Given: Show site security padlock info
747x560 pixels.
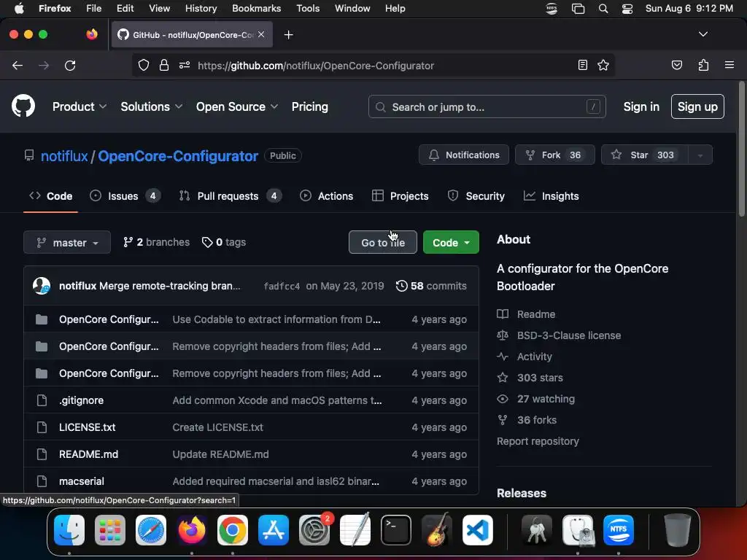Looking at the screenshot, I should tap(164, 65).
